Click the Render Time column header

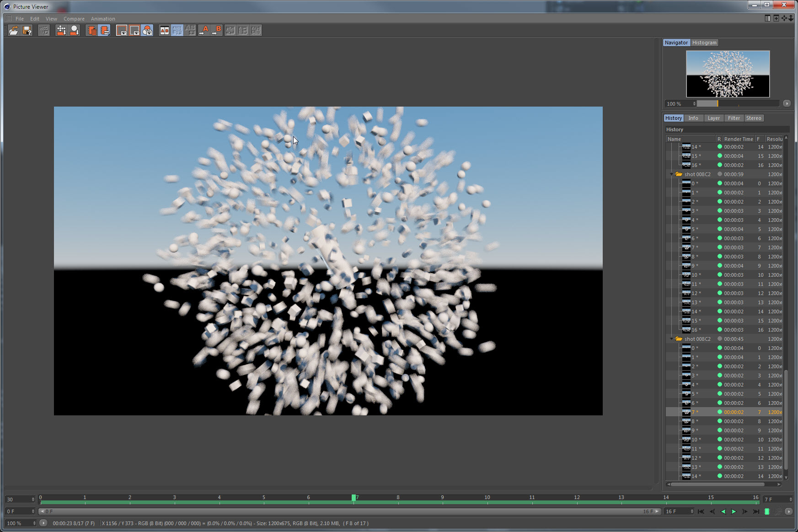pyautogui.click(x=739, y=139)
